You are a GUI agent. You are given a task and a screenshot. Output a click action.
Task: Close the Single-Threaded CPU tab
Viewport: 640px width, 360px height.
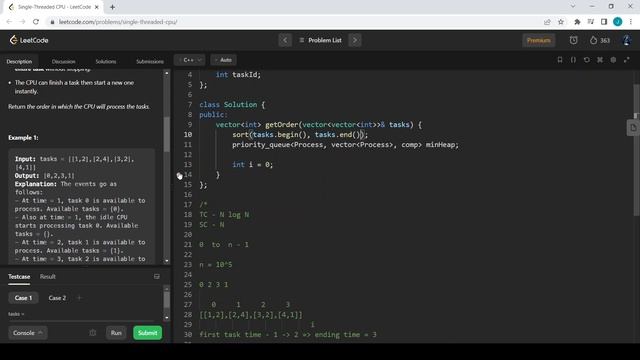point(97,7)
